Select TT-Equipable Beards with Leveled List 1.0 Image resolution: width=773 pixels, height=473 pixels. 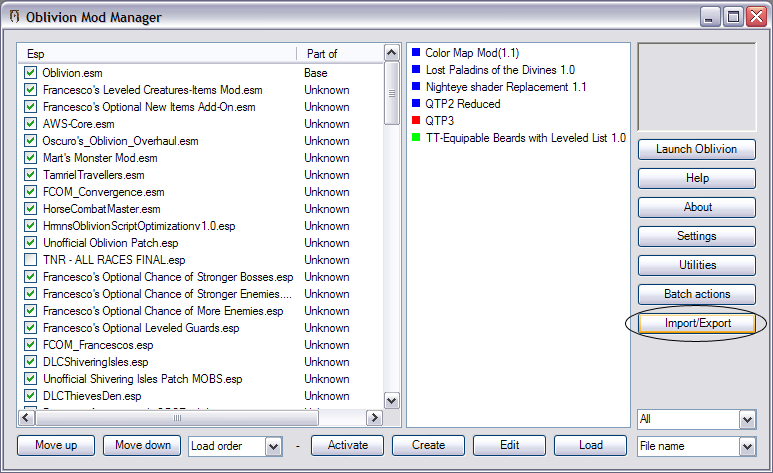pyautogui.click(x=526, y=138)
